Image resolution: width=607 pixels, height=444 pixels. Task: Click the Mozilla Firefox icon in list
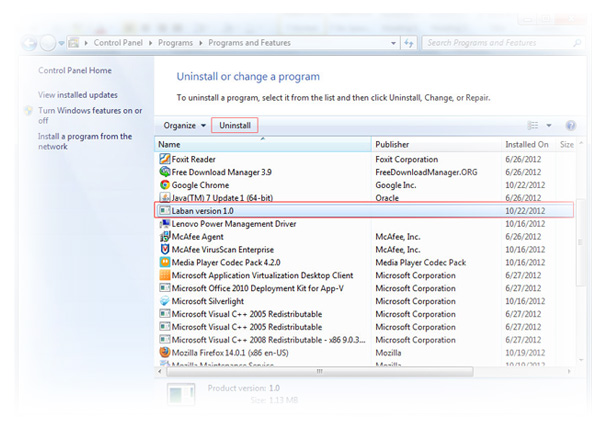click(164, 352)
